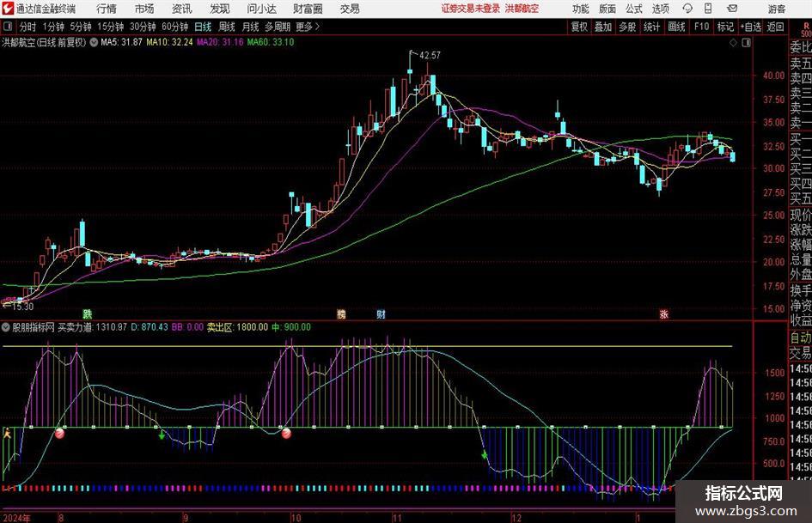Click the F10 toolbar button
The image size is (812, 523).
click(x=702, y=27)
